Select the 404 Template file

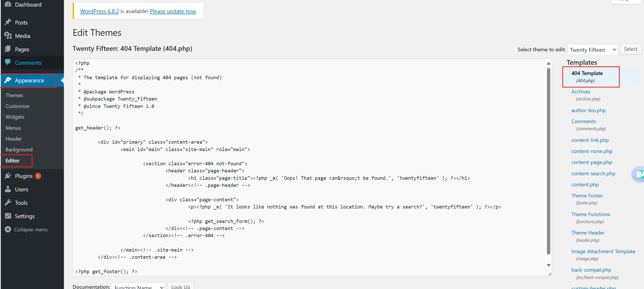click(587, 73)
